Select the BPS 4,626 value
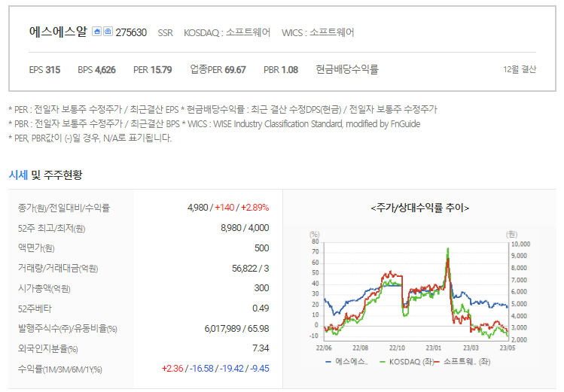Screen dimensions: 564x392 pos(96,70)
